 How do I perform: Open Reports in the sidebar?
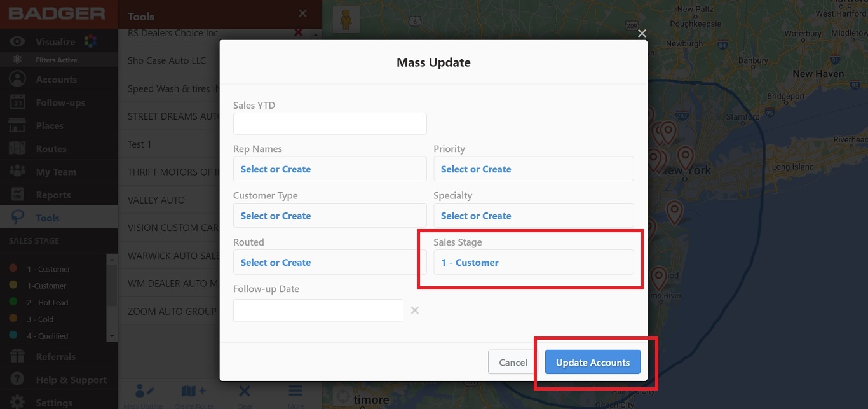(x=58, y=195)
